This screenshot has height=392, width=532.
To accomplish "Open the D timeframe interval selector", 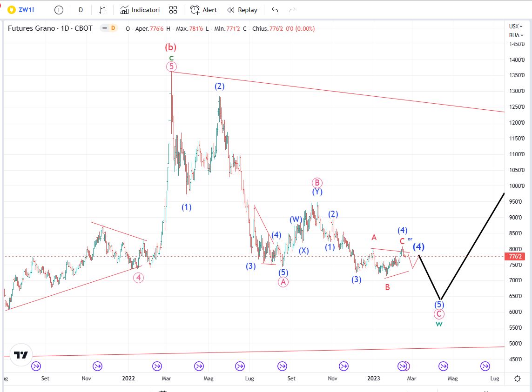I will point(81,10).
